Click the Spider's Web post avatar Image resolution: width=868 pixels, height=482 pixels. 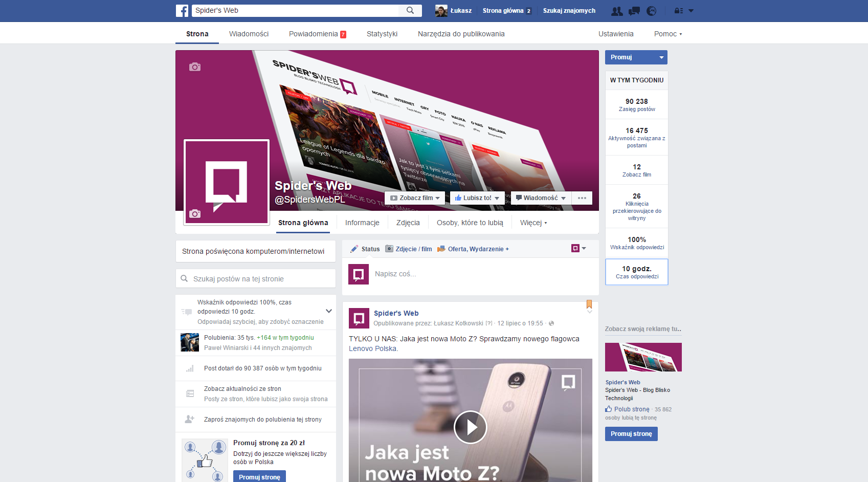(359, 318)
